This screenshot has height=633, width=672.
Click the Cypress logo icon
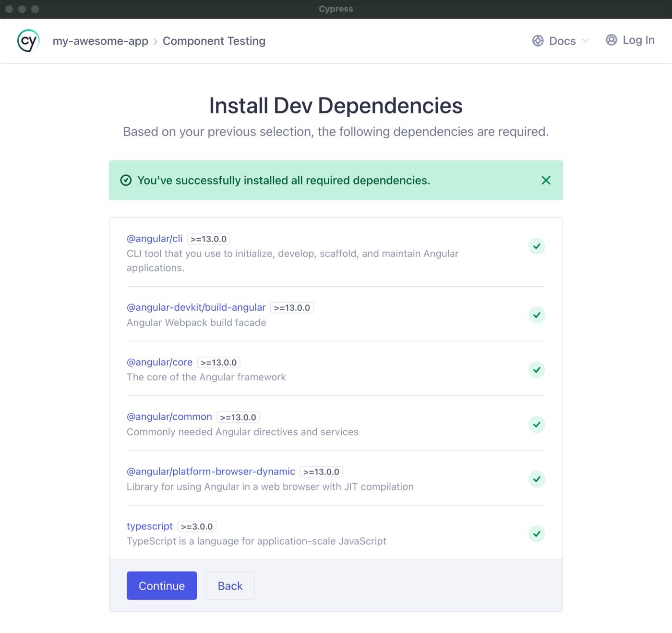tap(27, 40)
